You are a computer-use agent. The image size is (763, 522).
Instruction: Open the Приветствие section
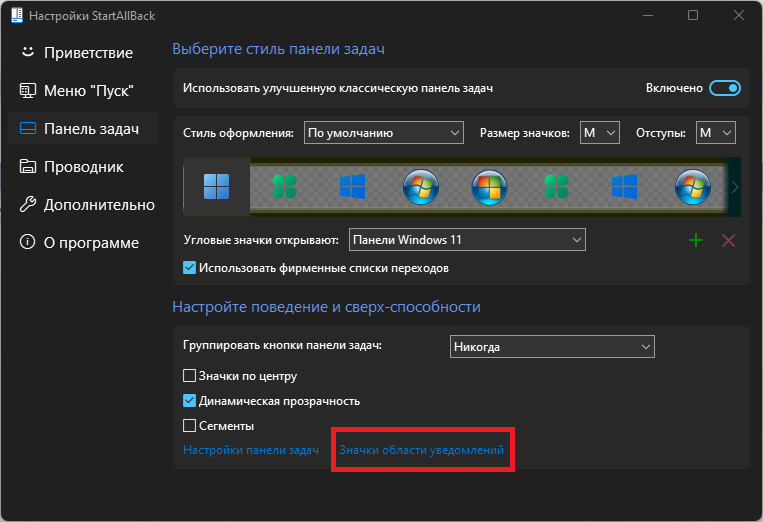pos(83,53)
